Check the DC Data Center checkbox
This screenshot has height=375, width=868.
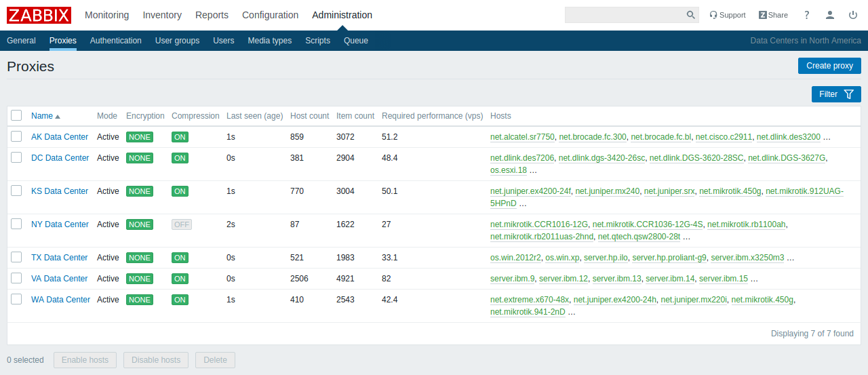tap(16, 157)
